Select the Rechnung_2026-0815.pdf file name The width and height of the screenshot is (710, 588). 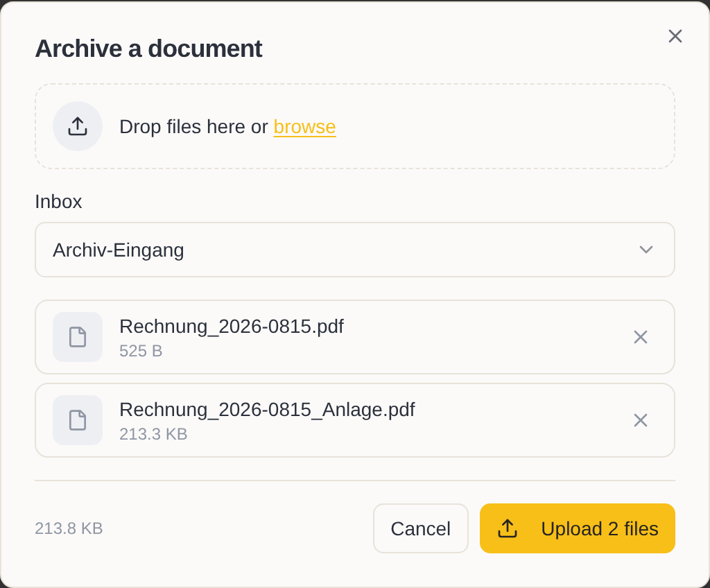click(x=232, y=326)
